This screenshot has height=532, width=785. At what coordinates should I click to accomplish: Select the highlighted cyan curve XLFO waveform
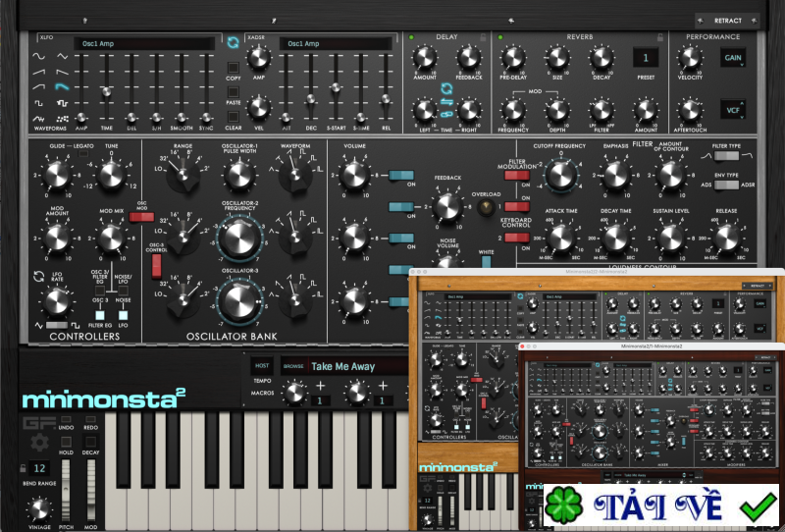click(x=62, y=86)
